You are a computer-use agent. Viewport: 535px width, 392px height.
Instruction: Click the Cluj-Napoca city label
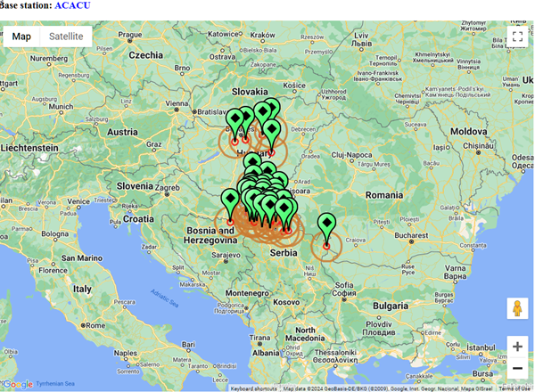[x=352, y=155]
